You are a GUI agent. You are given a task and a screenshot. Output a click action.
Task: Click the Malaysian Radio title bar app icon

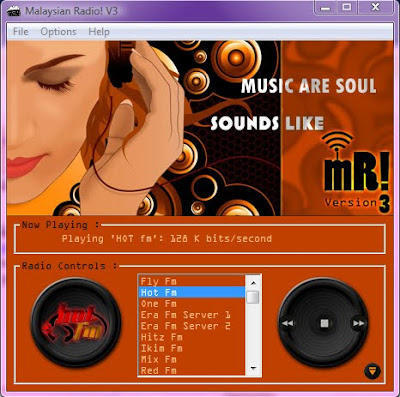(13, 11)
